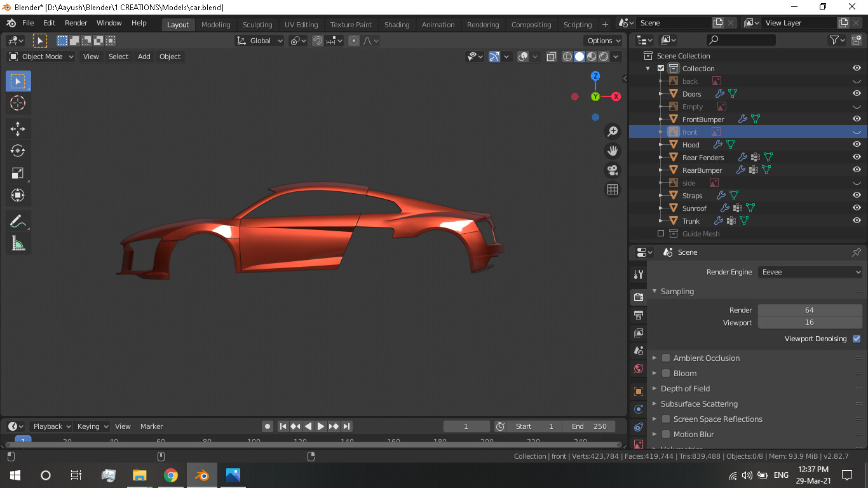
Task: Enable the Toggle X-Ray mode
Action: coord(552,57)
